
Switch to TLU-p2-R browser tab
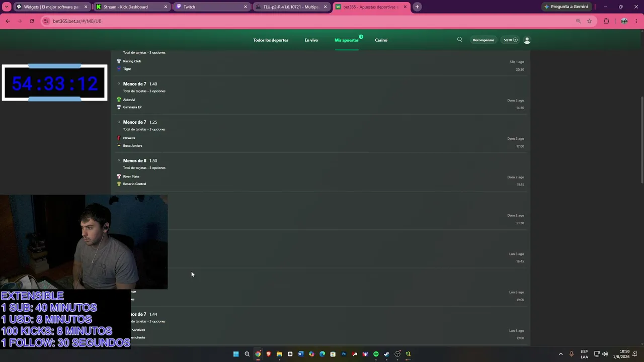(x=291, y=7)
